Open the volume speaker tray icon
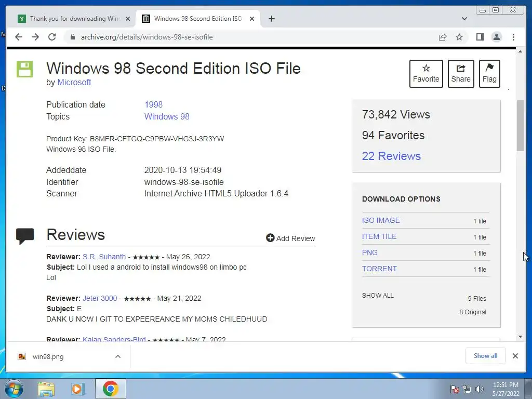Image resolution: width=532 pixels, height=399 pixels. coord(480,389)
